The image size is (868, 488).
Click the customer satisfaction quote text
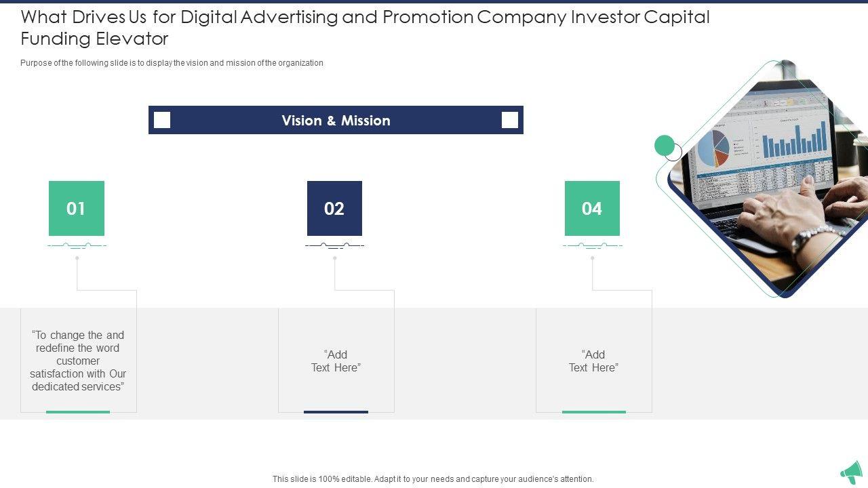(x=78, y=361)
